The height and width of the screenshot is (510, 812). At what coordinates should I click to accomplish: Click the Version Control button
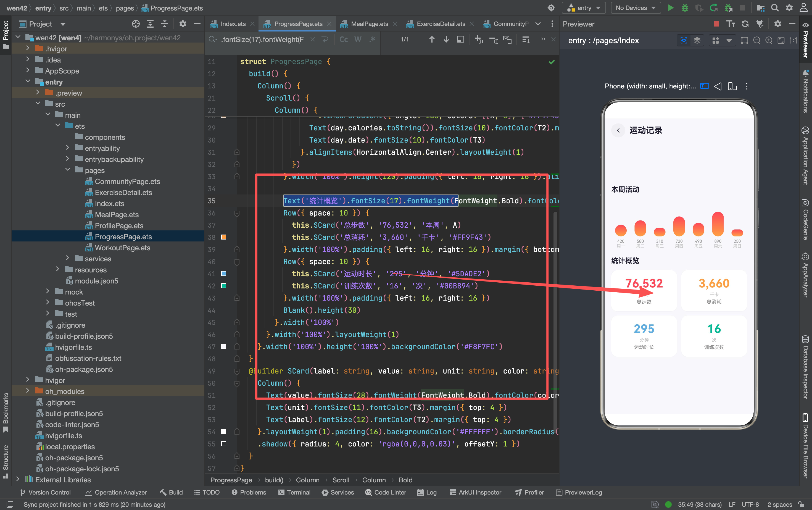coord(45,493)
